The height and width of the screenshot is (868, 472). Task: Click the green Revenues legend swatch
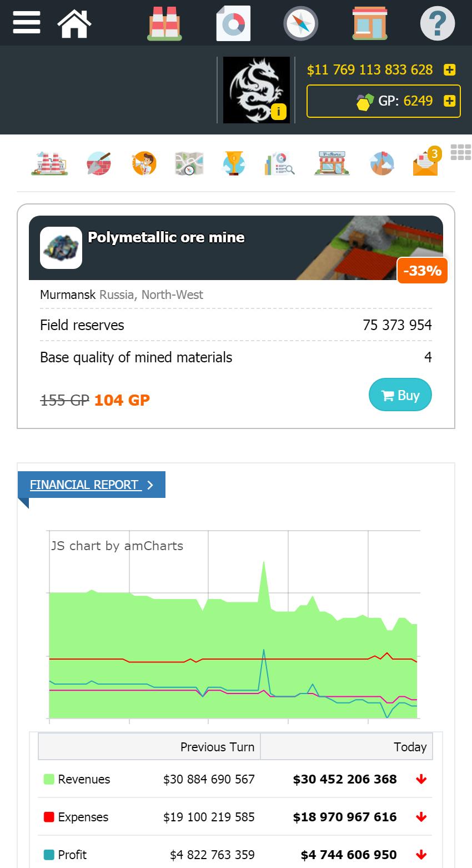tap(49, 779)
